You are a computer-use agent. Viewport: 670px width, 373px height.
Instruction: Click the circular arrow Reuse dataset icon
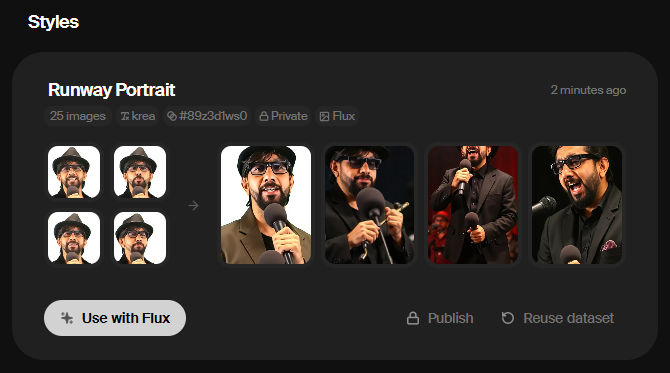click(508, 318)
